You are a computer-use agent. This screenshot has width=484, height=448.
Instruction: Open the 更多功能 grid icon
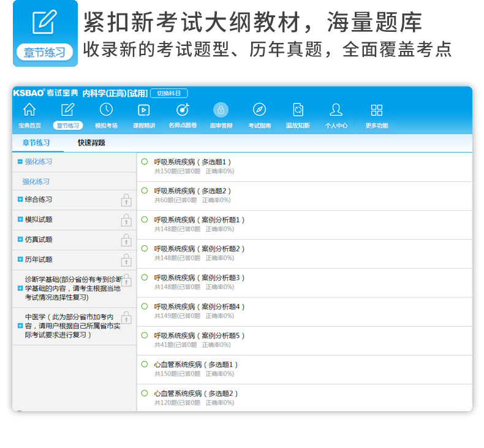pos(377,110)
